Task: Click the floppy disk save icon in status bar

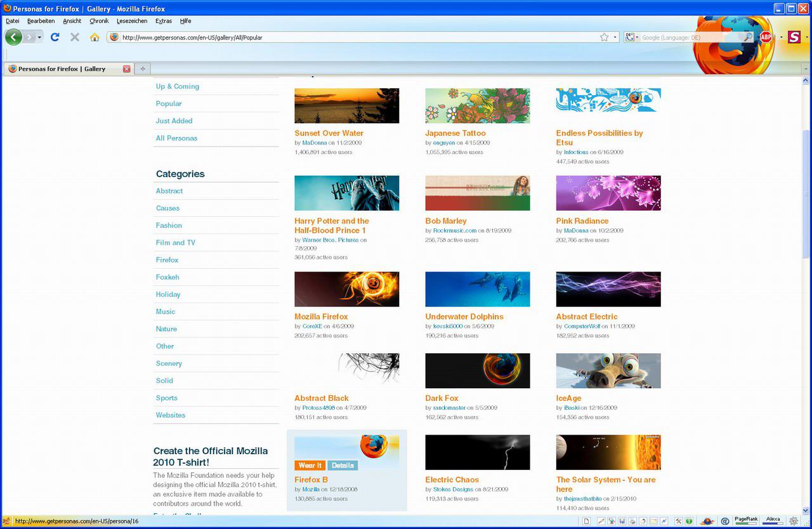Action: (622, 521)
